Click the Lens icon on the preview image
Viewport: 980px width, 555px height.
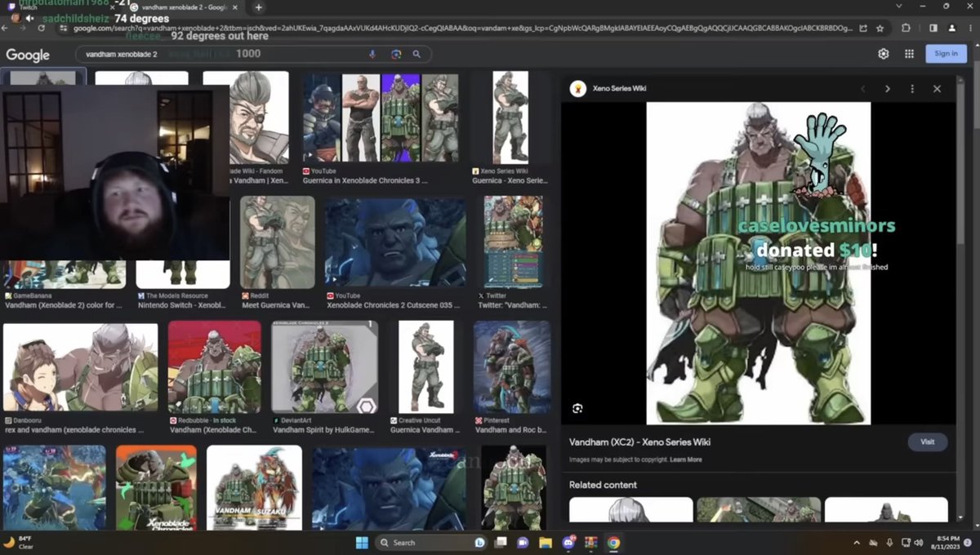coord(577,408)
